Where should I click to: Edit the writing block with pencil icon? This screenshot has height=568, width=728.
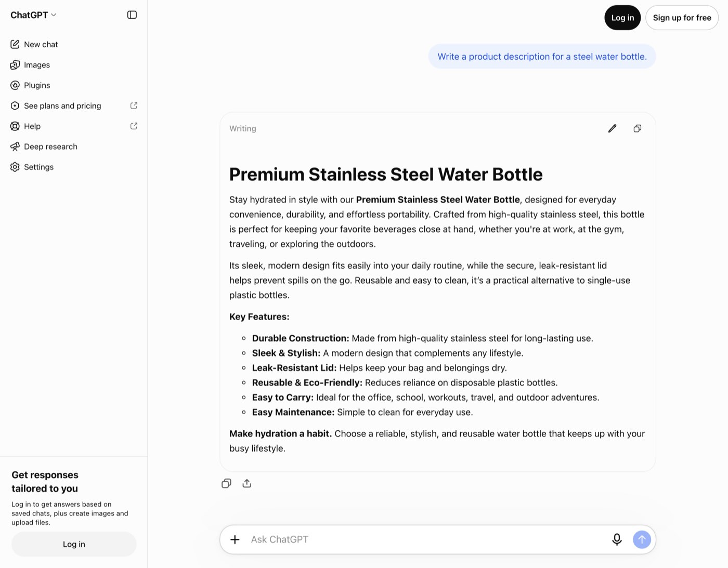point(612,128)
